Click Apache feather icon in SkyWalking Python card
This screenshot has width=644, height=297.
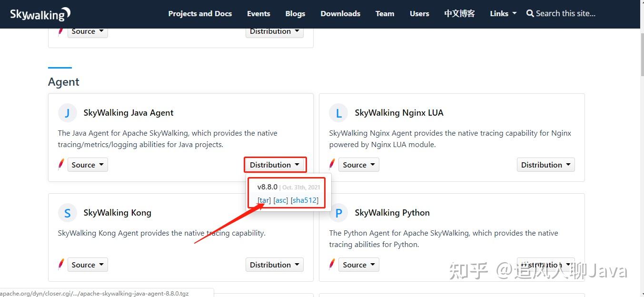pyautogui.click(x=332, y=265)
